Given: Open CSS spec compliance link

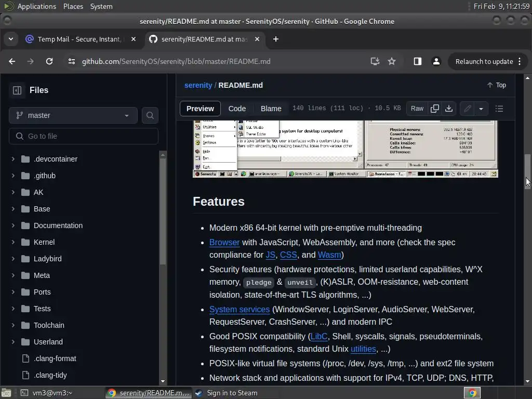Looking at the screenshot, I should click(288, 255).
